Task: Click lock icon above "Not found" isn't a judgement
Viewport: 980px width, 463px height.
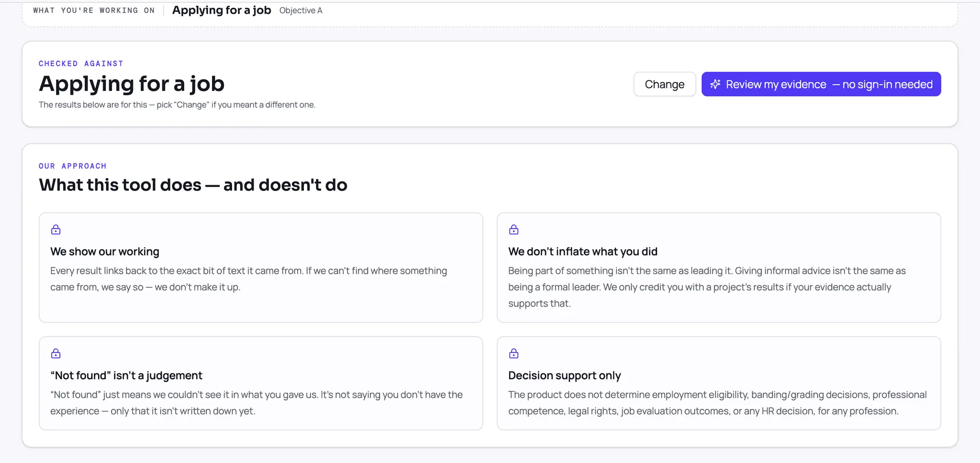Action: [x=56, y=354]
